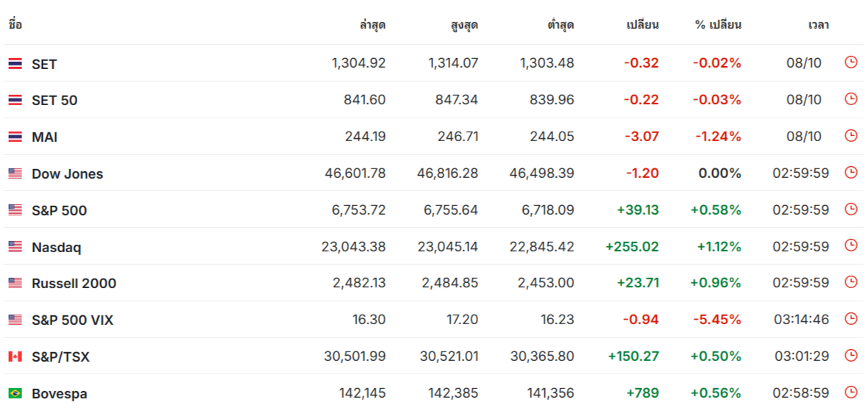
Task: Click the เวลา column header
Action: tap(818, 25)
